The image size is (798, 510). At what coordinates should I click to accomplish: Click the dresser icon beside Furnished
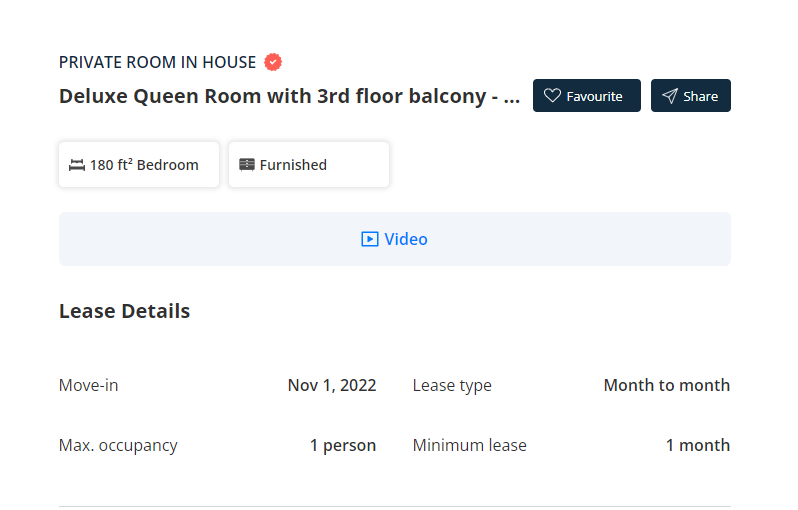tap(247, 164)
